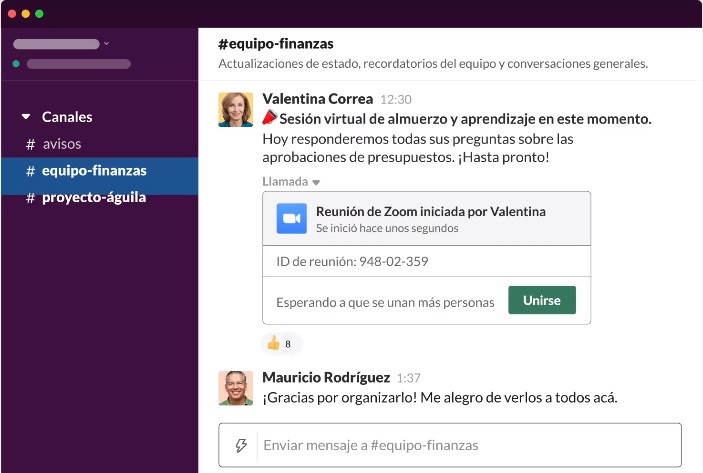The width and height of the screenshot is (703, 473).
Task: Focus the Enviar mensaje input field
Action: point(465,445)
